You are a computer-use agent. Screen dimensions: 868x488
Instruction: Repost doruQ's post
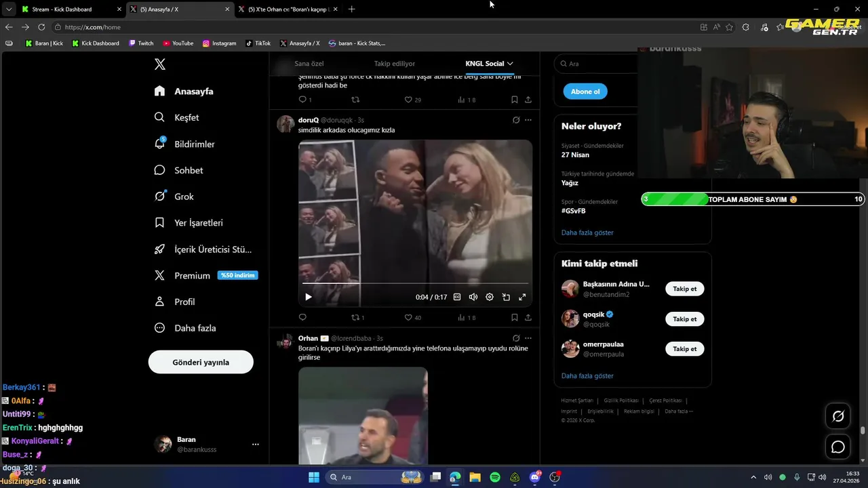pos(357,317)
